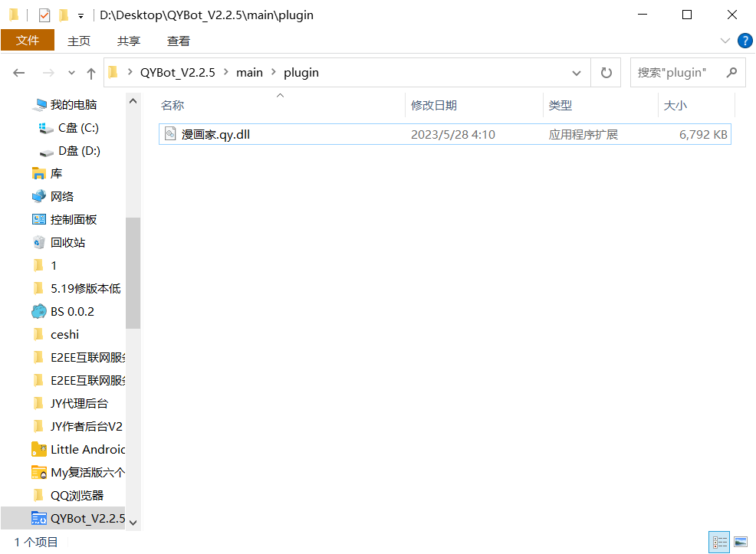Expand the ribbon with the chevron

[x=725, y=41]
